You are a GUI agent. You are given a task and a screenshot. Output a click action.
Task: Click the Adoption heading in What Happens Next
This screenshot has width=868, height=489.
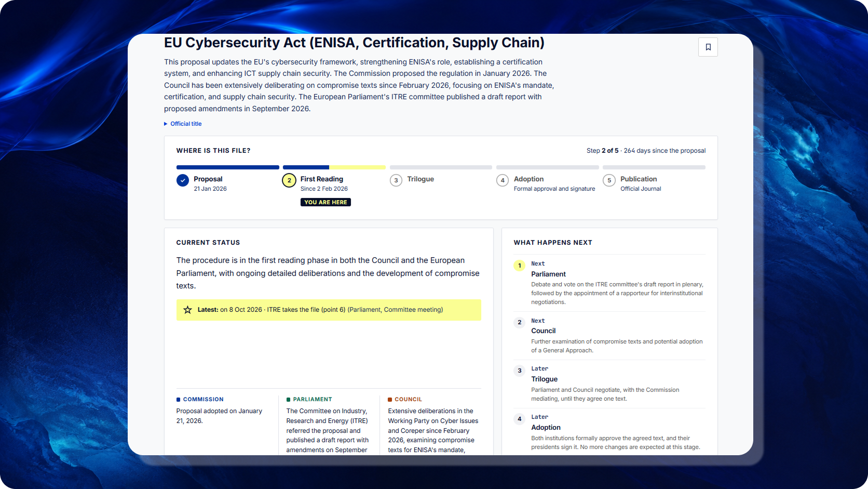pos(546,427)
